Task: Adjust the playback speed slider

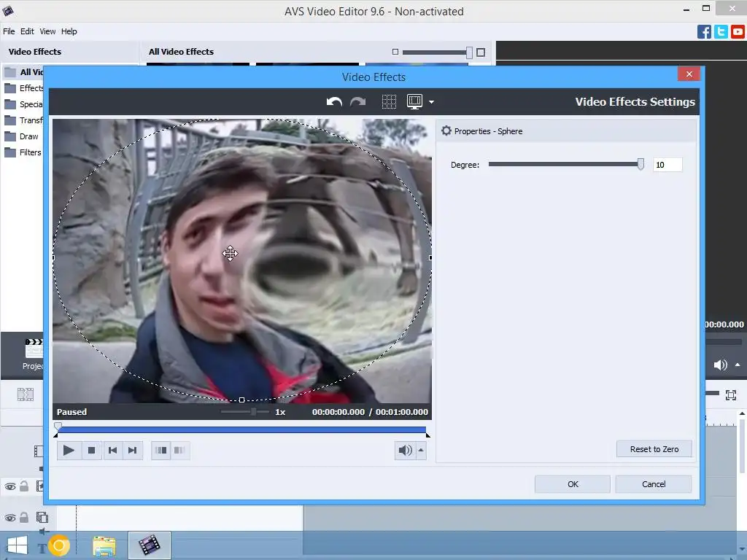Action: [253, 411]
